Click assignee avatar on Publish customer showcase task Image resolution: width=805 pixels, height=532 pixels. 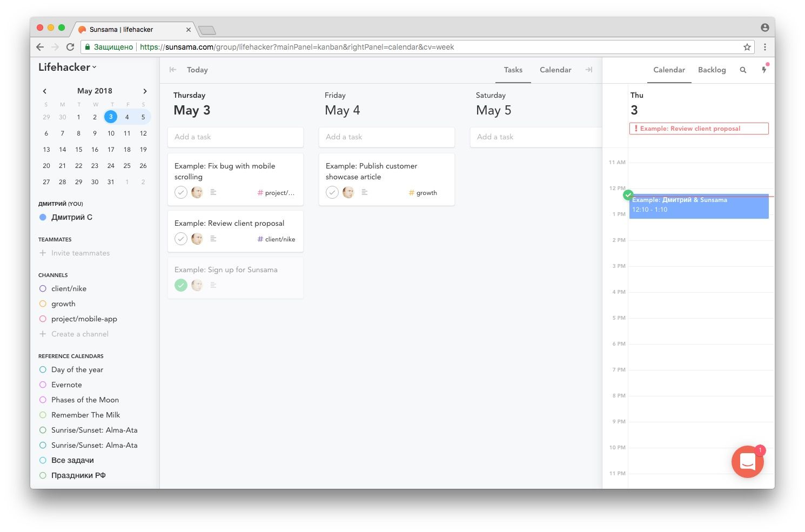(348, 192)
